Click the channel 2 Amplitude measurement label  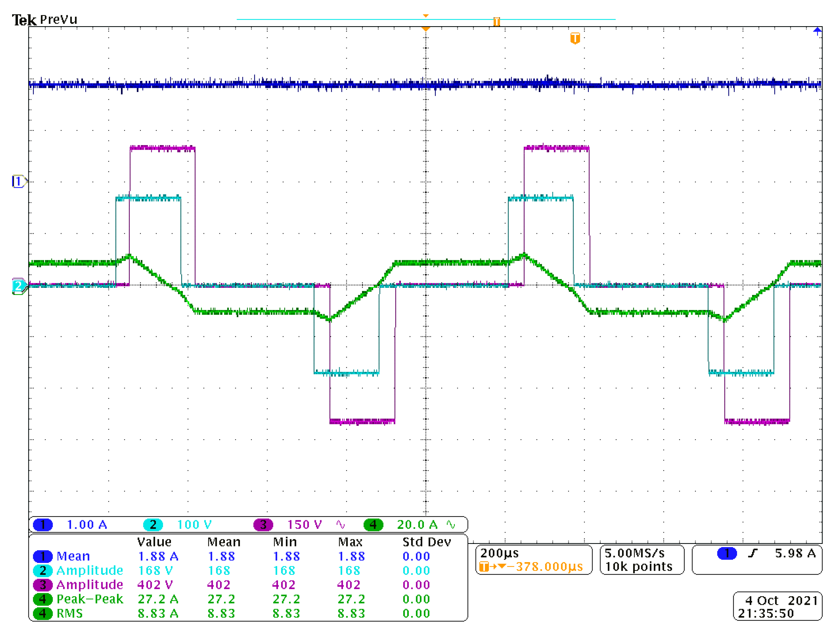pos(90,570)
